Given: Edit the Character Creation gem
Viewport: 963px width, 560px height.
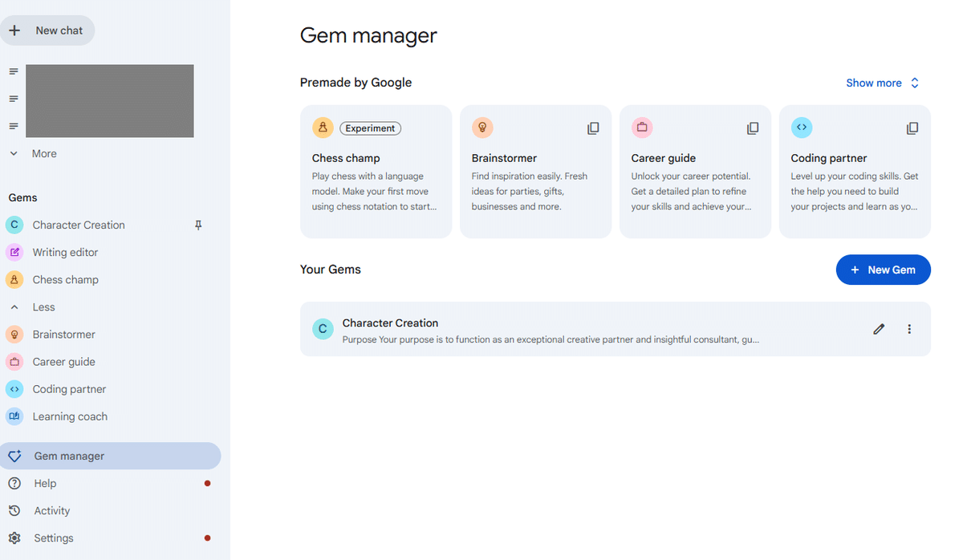Looking at the screenshot, I should [879, 329].
